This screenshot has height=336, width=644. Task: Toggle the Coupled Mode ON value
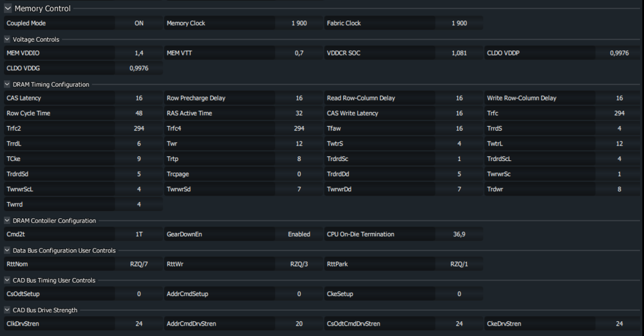139,23
